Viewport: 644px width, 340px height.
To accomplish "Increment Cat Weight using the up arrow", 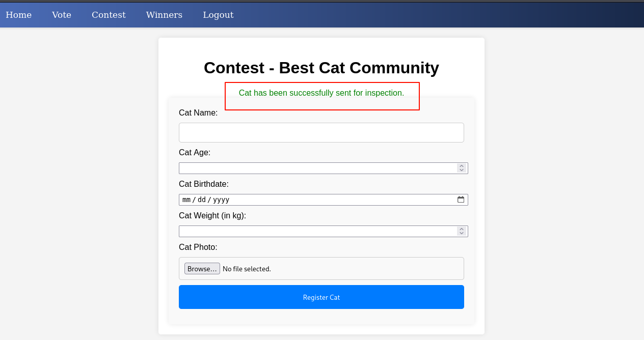I will tap(462, 229).
